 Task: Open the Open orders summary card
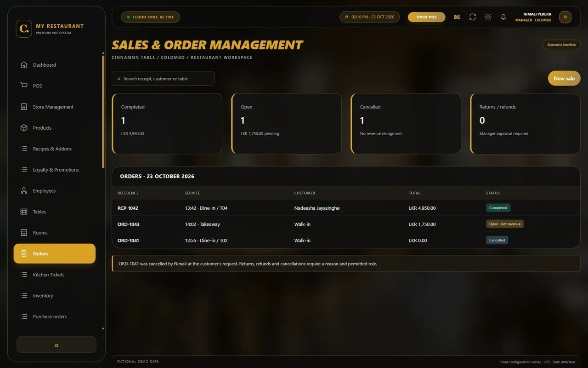point(286,123)
